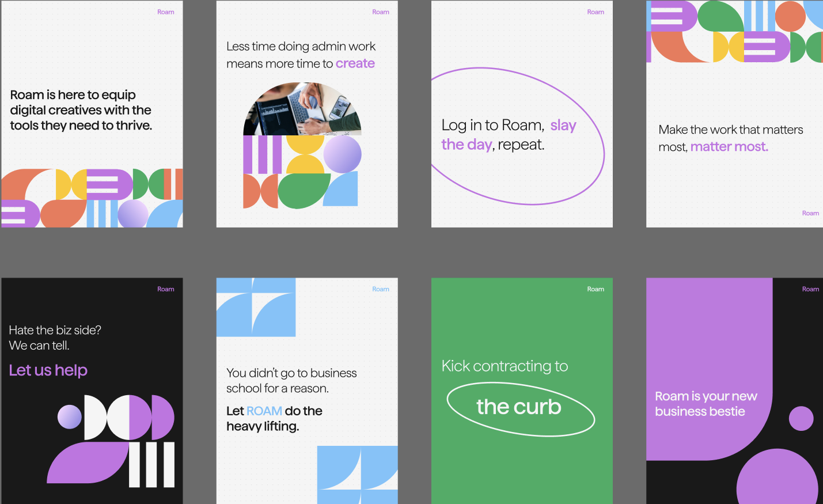Screen dimensions: 823x504
Task: Click the Roam label on the "business bestie" card
Action: coord(810,289)
